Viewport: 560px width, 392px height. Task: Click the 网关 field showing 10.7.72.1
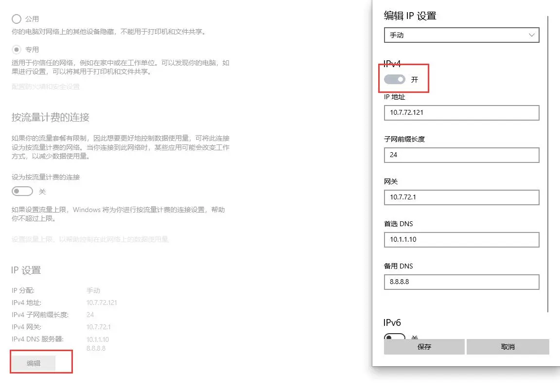(x=461, y=197)
